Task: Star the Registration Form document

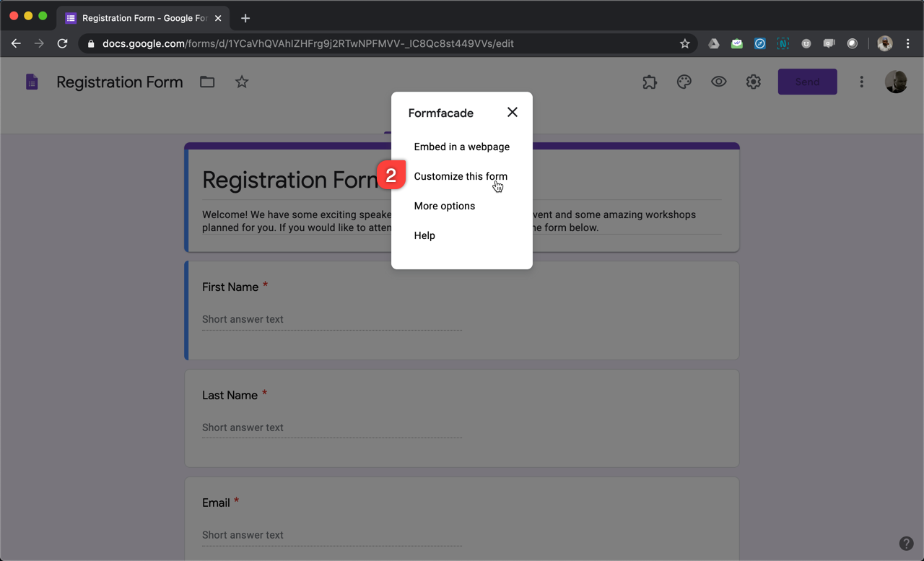Action: click(242, 82)
